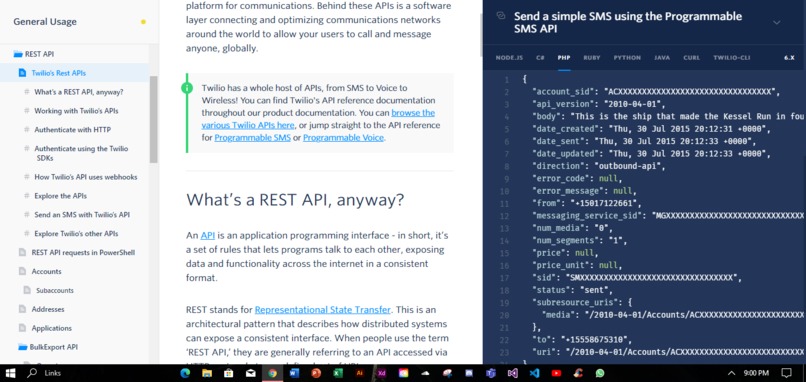Open the notification center on taskbar

point(786,373)
